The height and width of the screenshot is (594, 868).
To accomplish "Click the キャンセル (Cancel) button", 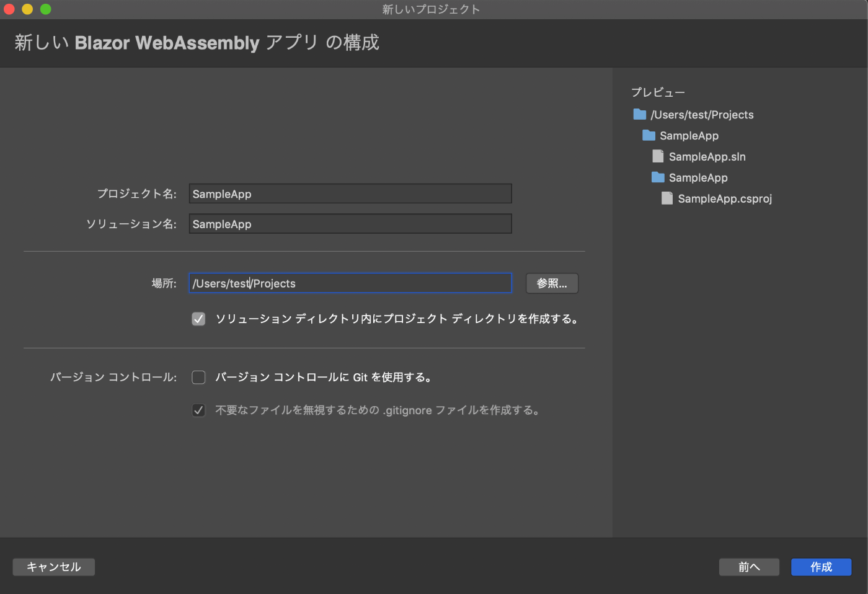I will (54, 567).
